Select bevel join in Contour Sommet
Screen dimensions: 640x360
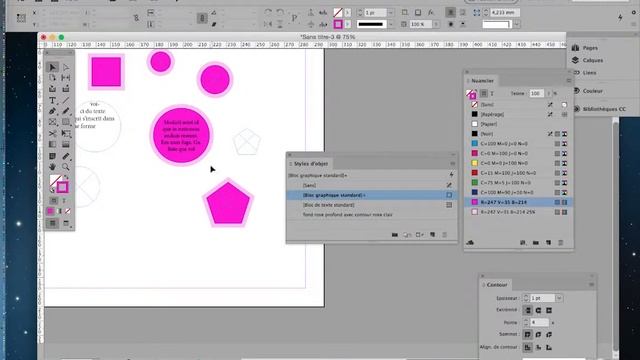point(549,335)
